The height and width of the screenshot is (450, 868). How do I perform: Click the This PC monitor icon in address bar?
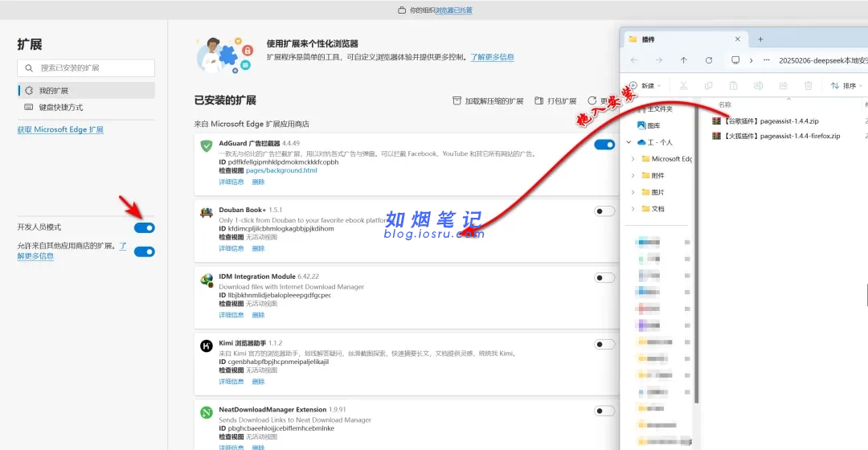click(735, 60)
